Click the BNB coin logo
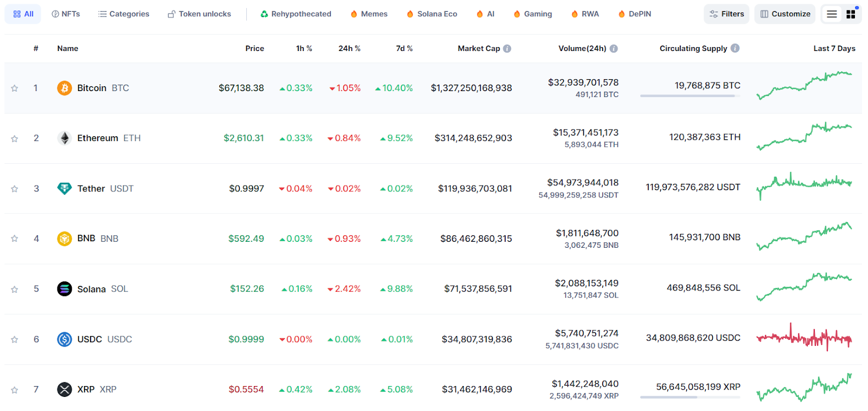The image size is (868, 411). [65, 239]
